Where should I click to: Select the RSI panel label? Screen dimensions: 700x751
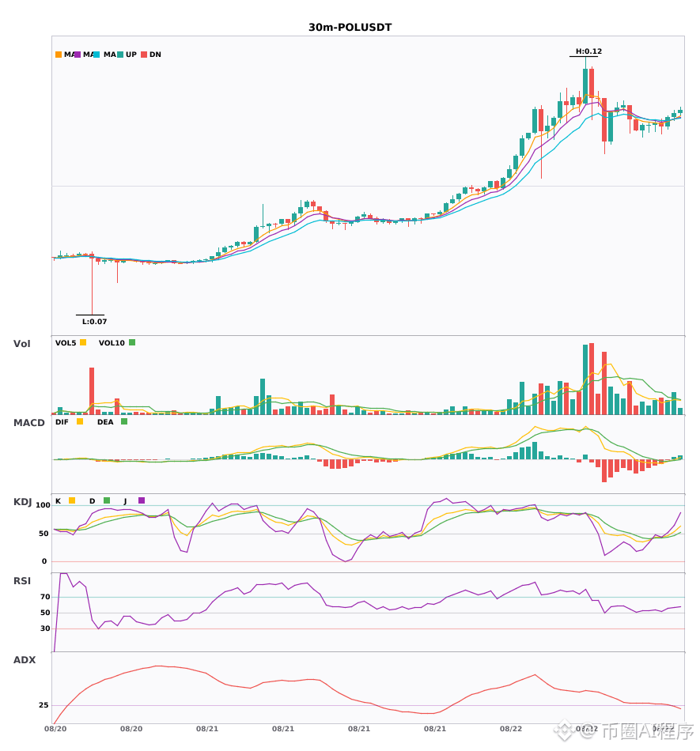(21, 581)
